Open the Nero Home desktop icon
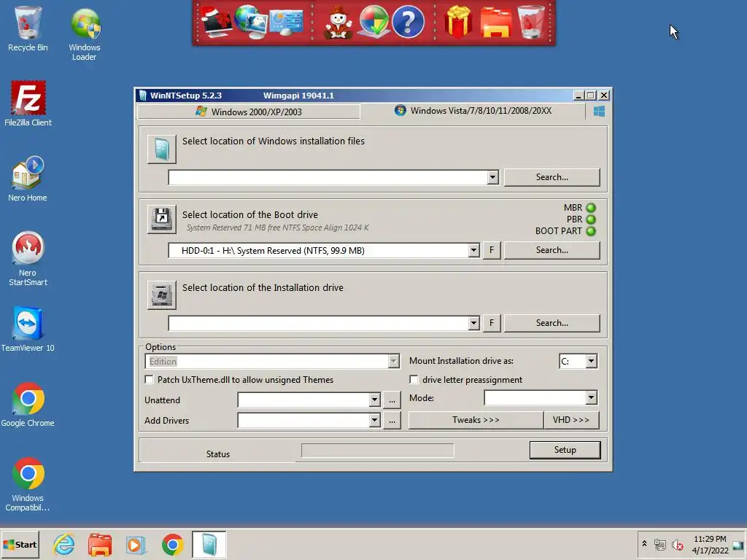 pyautogui.click(x=28, y=179)
